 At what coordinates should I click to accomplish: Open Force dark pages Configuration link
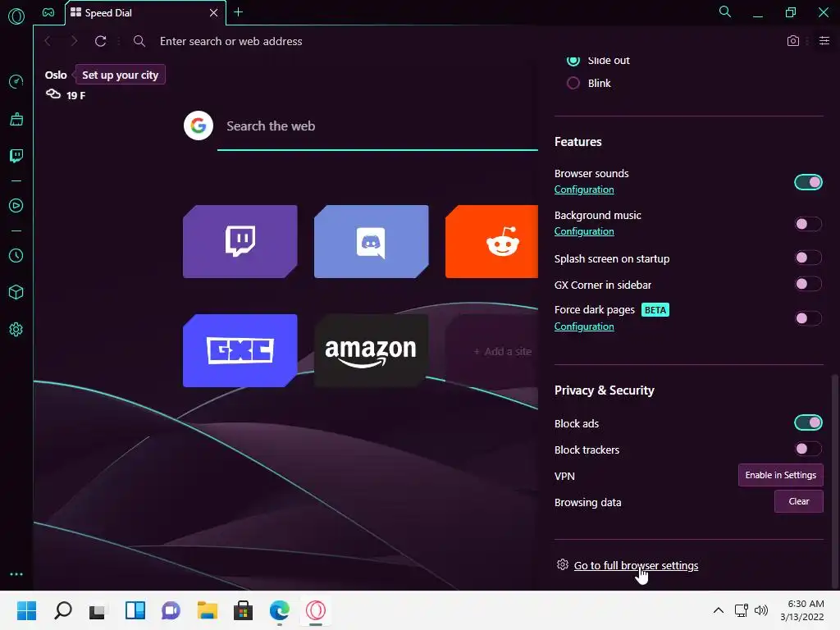pyautogui.click(x=584, y=326)
